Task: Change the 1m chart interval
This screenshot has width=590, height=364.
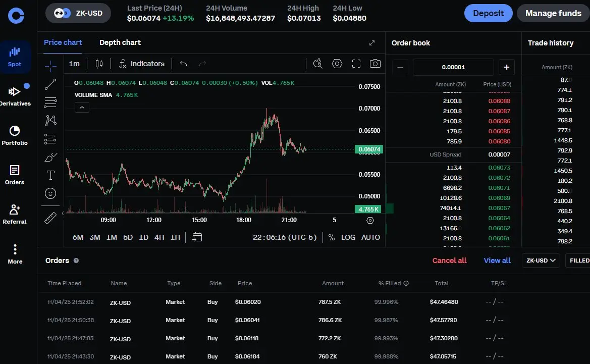Action: [74, 64]
